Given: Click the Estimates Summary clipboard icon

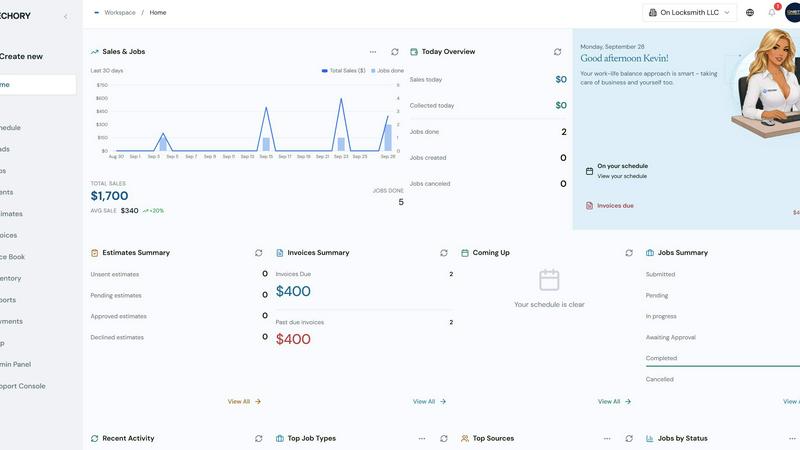Looking at the screenshot, I should (94, 253).
